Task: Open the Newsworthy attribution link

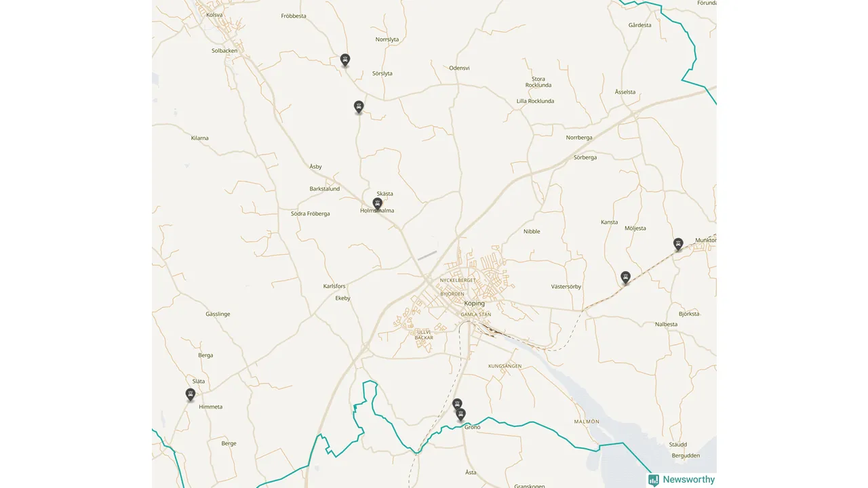Action: coord(682,480)
